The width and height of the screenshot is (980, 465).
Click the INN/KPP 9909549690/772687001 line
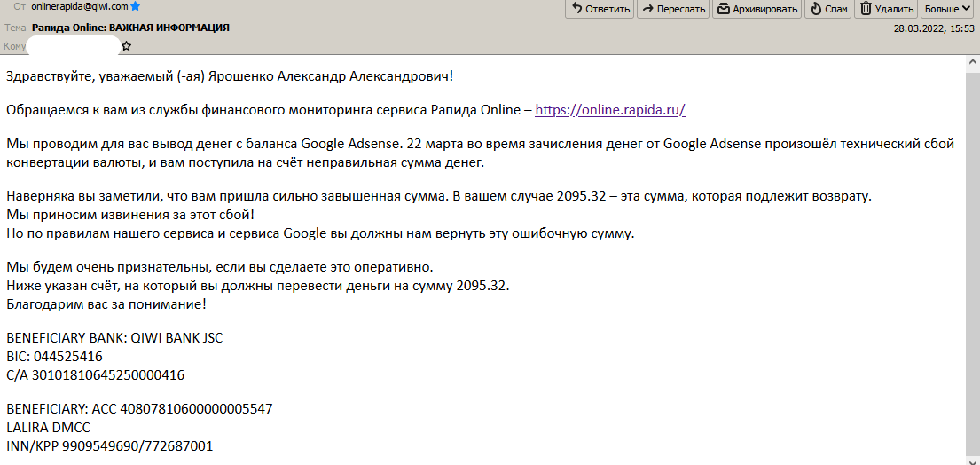tap(109, 447)
